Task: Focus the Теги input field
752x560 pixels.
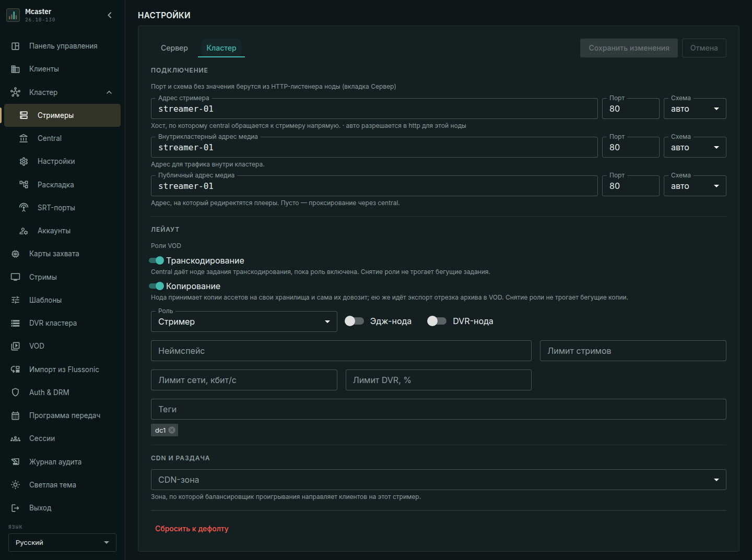Action: point(439,409)
